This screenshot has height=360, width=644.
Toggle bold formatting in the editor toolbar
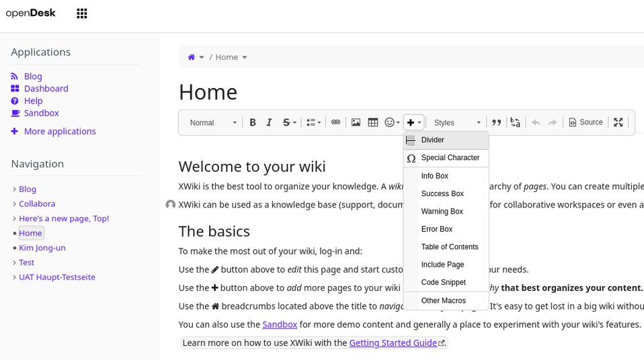[x=253, y=122]
